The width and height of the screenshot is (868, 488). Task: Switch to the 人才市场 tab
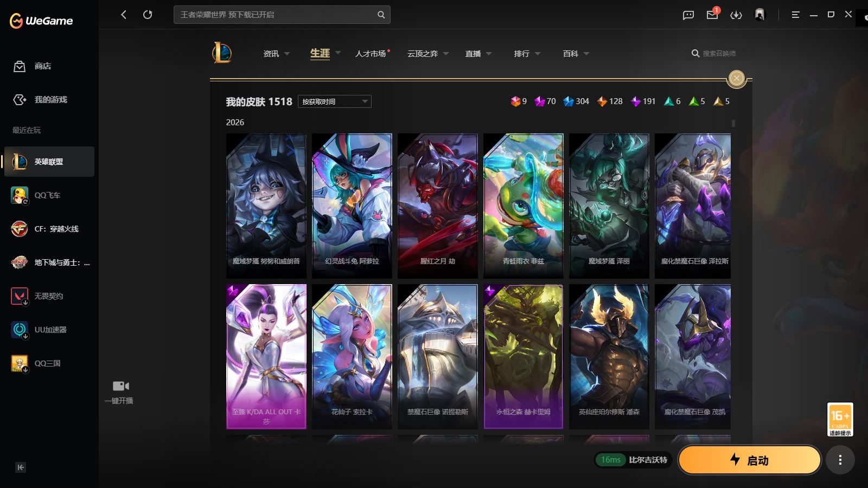click(x=371, y=54)
